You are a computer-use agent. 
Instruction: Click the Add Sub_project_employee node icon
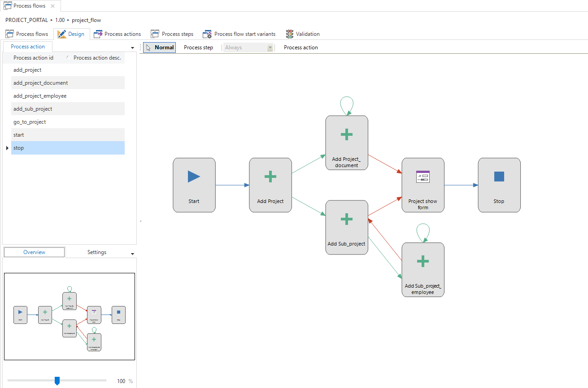click(x=422, y=261)
